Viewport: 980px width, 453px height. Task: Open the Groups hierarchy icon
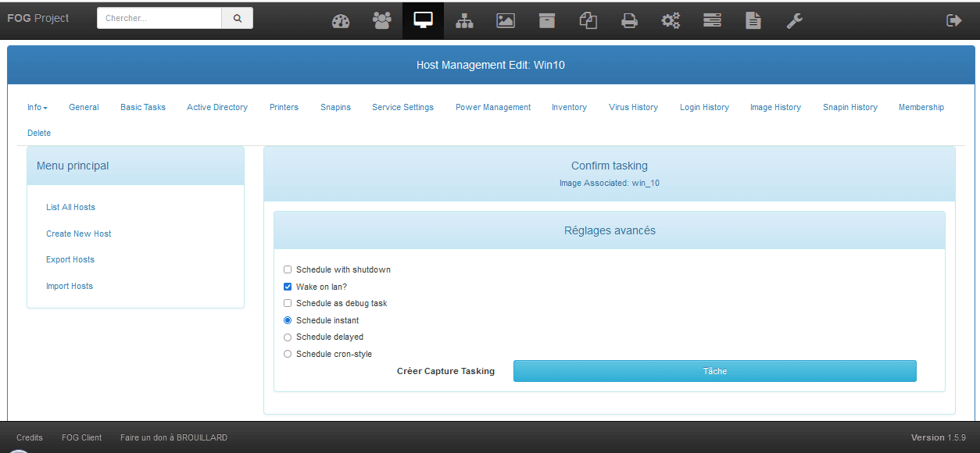[x=464, y=21]
